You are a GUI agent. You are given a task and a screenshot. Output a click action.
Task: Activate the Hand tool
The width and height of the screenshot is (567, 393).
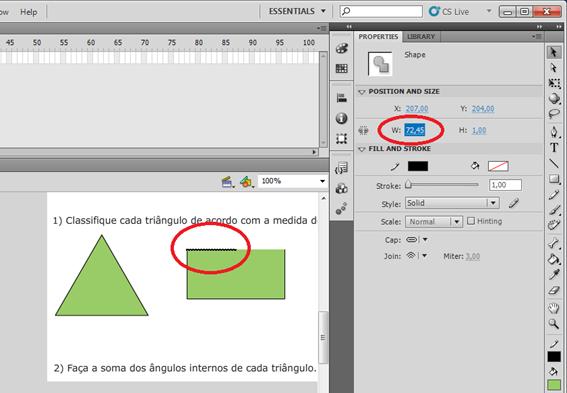pyautogui.click(x=554, y=308)
